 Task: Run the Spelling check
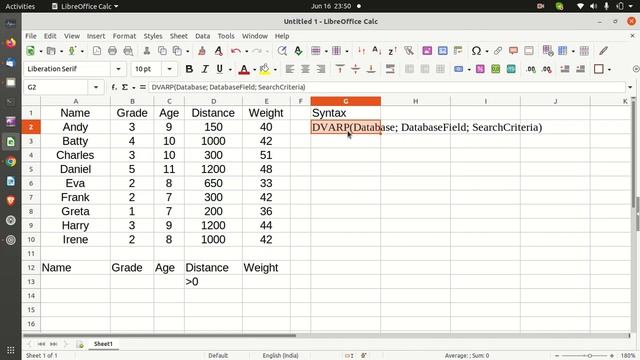(x=298, y=51)
